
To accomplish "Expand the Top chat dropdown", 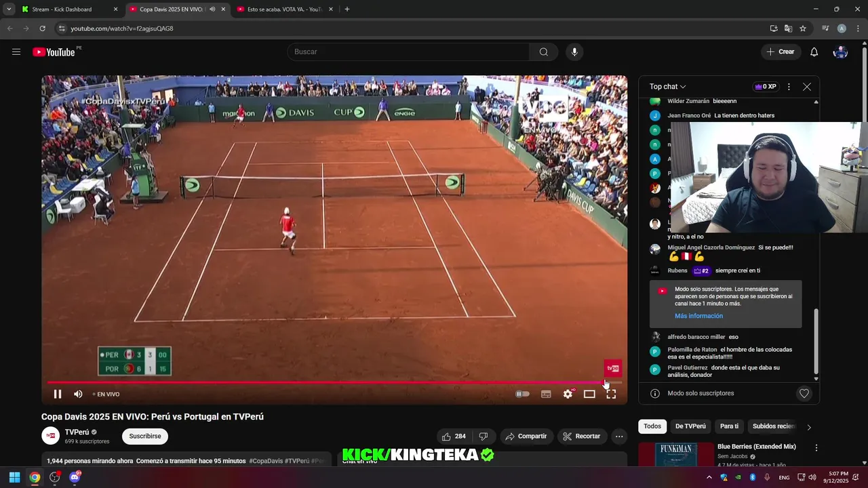I will [x=668, y=87].
